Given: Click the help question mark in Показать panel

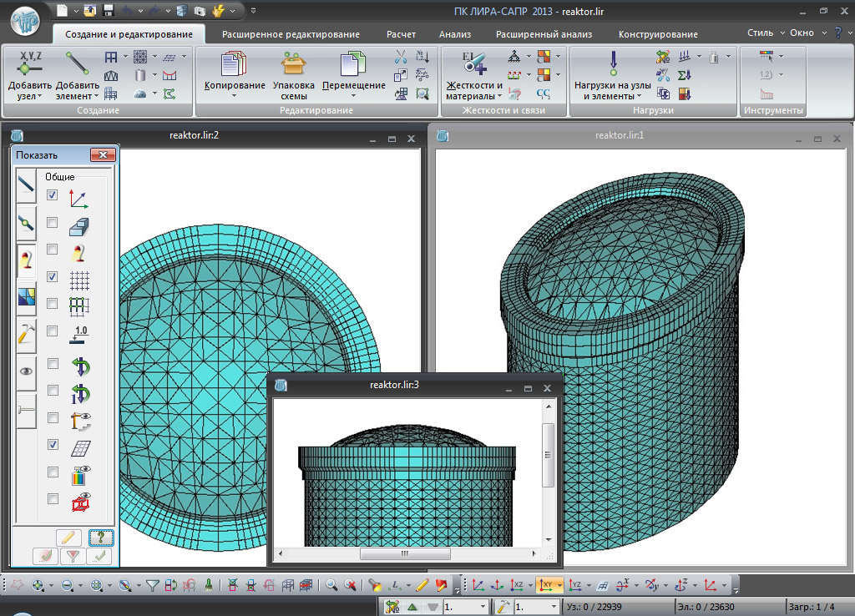Looking at the screenshot, I should [100, 538].
